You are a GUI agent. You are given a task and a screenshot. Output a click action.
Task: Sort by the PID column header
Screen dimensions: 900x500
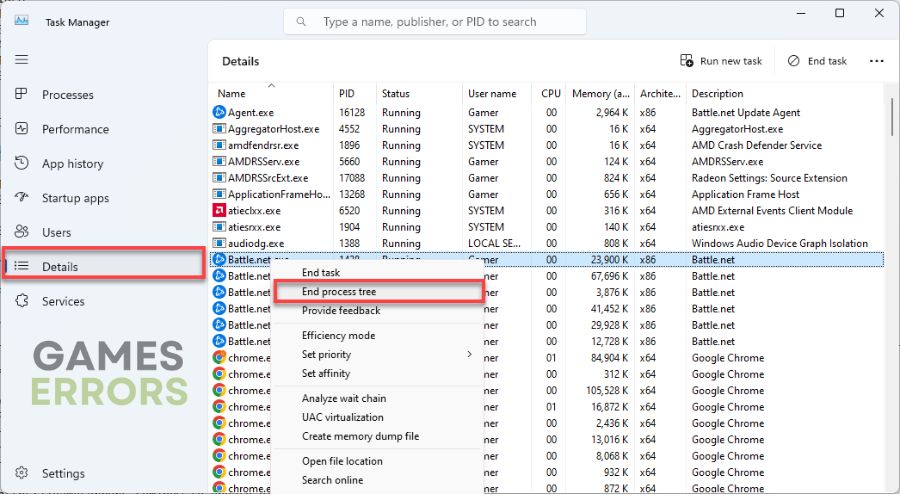tap(347, 94)
